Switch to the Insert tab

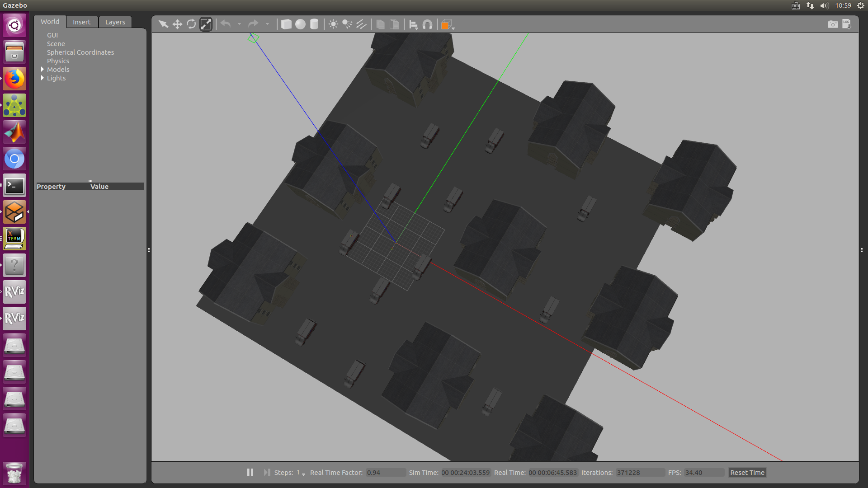[x=81, y=22]
